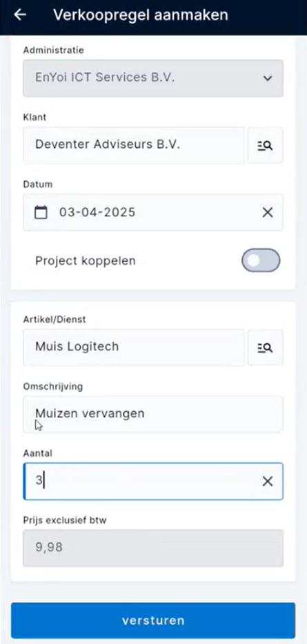The height and width of the screenshot is (644, 307).
Task: Click the versturen button
Action: point(153,621)
